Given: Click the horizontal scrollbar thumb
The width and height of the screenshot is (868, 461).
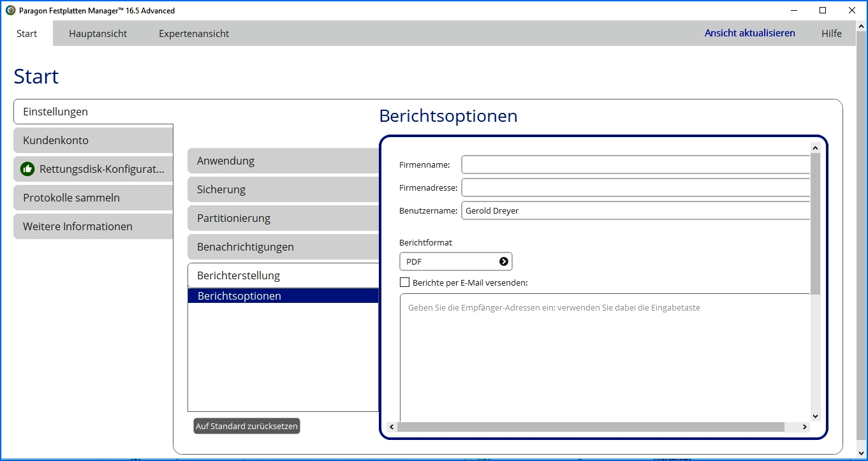Looking at the screenshot, I should 590,427.
